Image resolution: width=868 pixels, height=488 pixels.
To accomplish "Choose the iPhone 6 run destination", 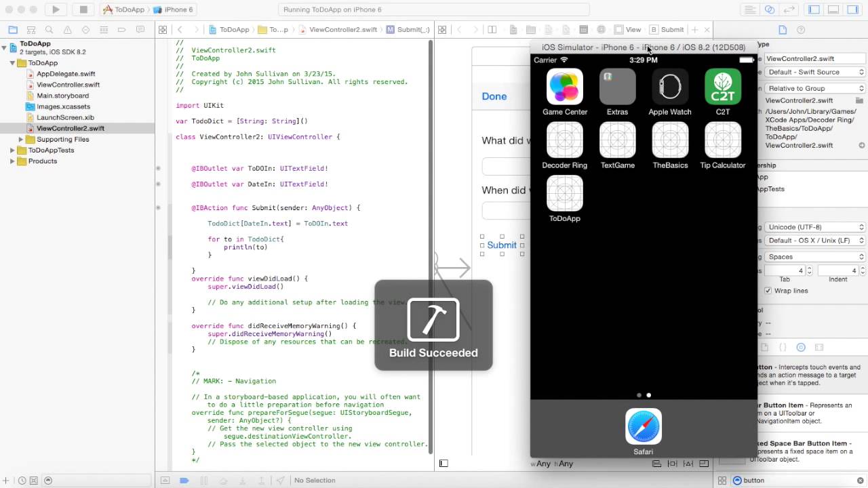I will (174, 9).
